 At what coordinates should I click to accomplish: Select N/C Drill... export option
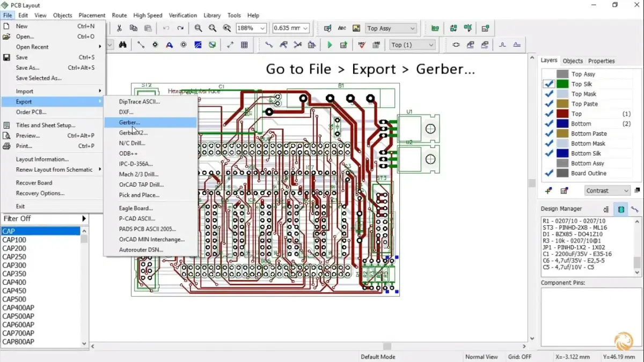tap(132, 143)
